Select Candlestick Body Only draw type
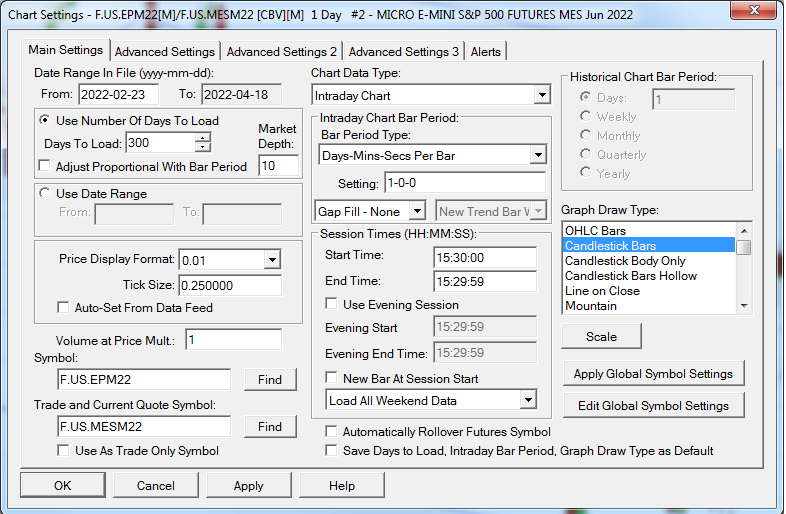 pos(649,261)
